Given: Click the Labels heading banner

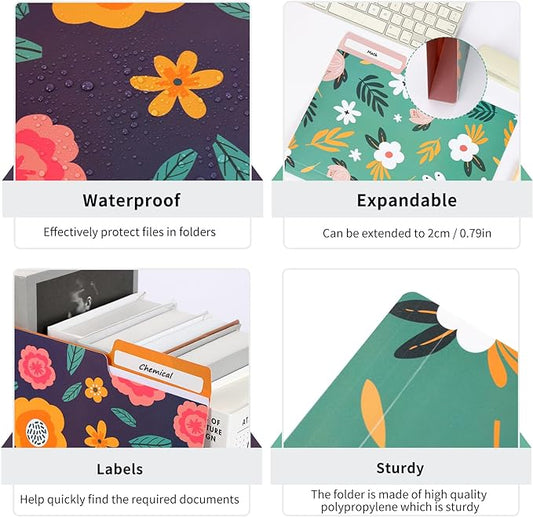Looking at the screenshot, I should (132, 467).
